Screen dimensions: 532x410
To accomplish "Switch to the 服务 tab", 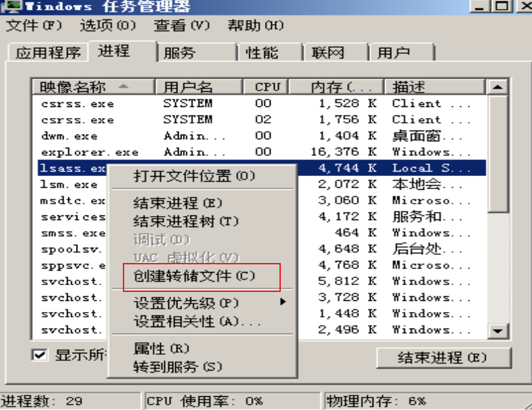I will (x=197, y=52).
